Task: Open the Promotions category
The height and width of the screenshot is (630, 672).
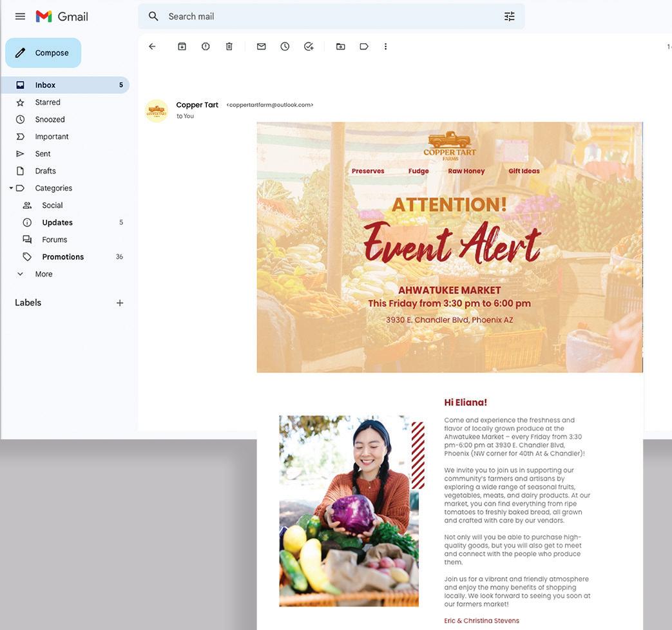Action: [64, 257]
